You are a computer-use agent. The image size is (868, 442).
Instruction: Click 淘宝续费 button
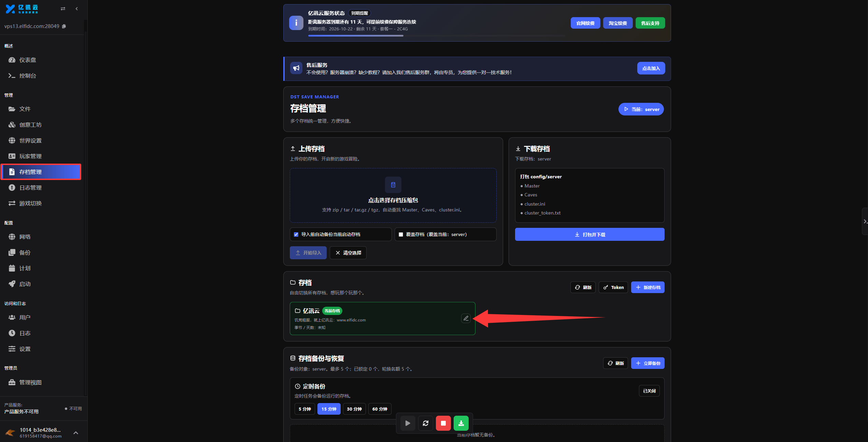pyautogui.click(x=618, y=23)
